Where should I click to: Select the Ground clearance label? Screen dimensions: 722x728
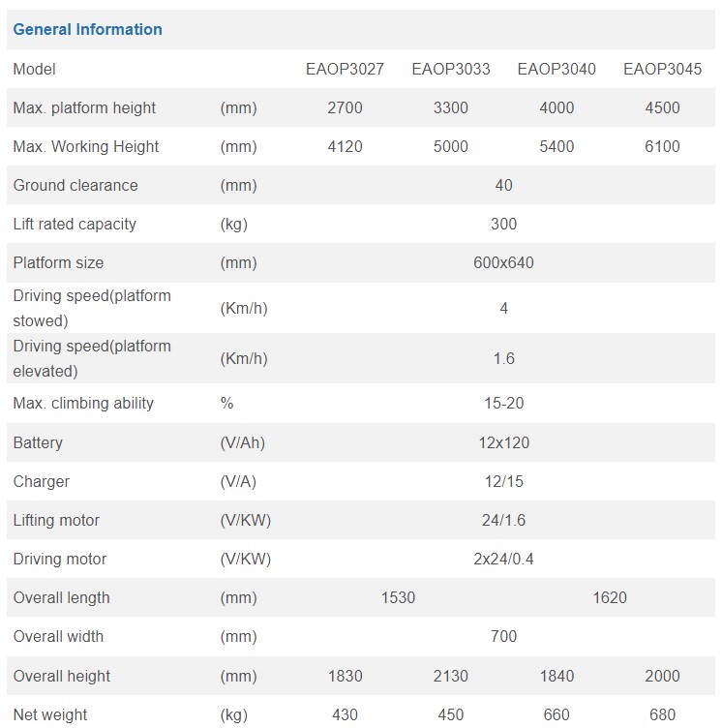pos(75,185)
